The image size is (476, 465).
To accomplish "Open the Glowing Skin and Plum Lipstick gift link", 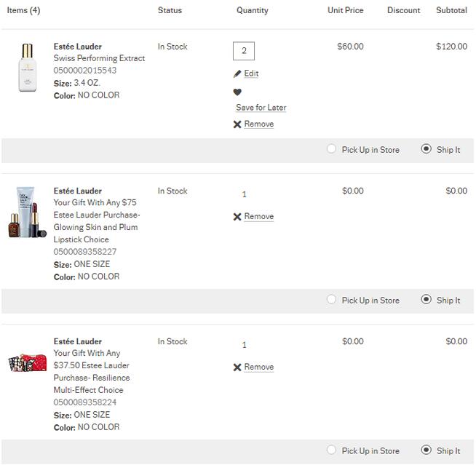I will click(x=96, y=221).
